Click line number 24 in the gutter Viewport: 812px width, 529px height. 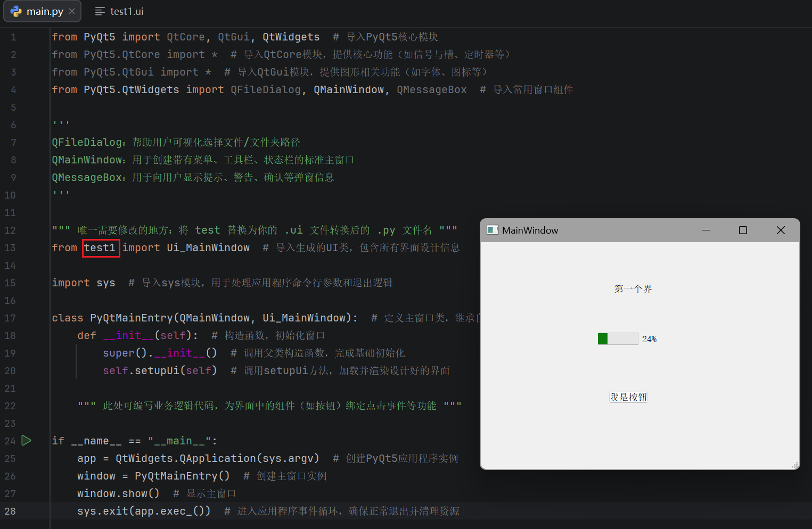(x=10, y=441)
